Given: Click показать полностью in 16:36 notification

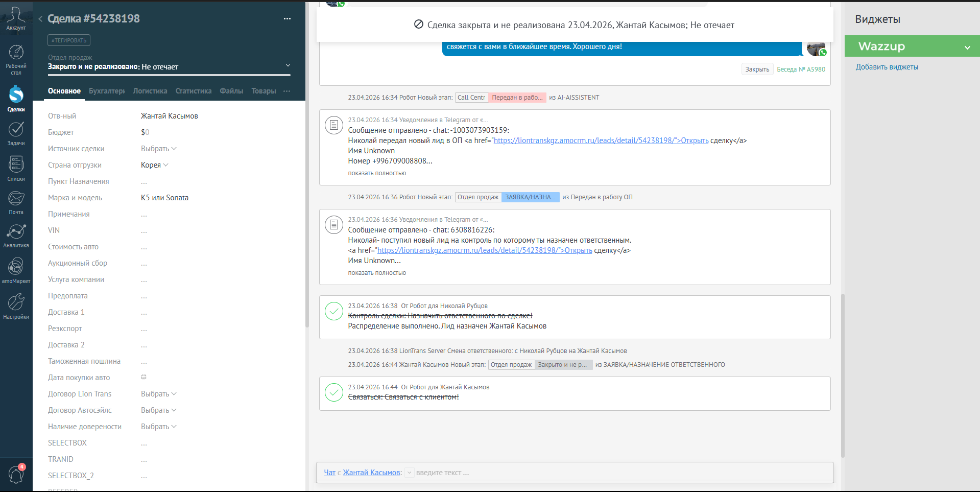Looking at the screenshot, I should (377, 273).
